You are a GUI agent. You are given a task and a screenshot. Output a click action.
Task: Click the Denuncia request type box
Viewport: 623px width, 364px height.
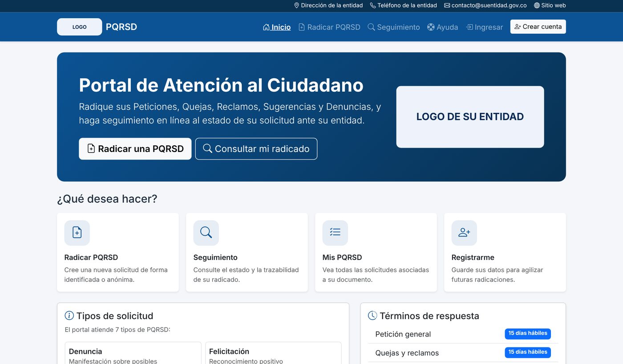coord(133,353)
